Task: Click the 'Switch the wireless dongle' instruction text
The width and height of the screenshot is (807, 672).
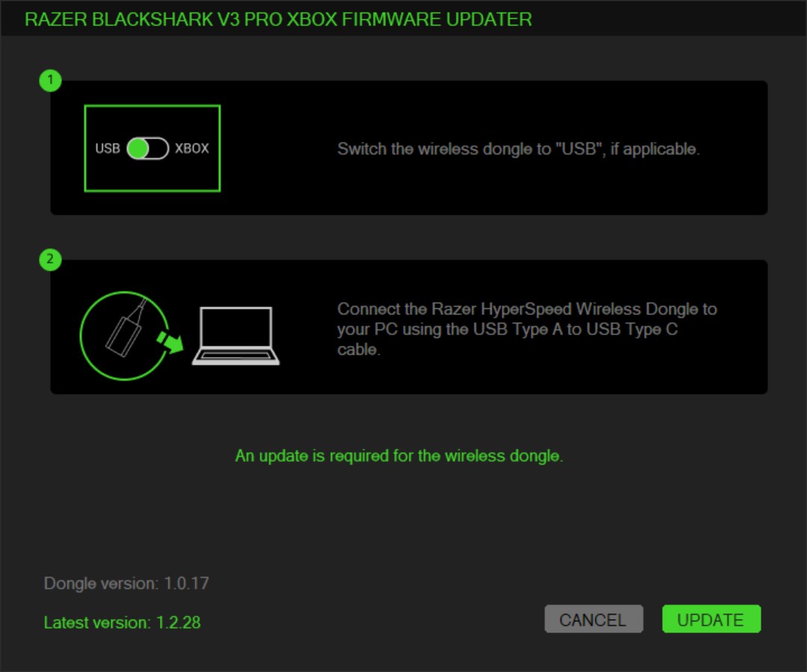Action: (519, 149)
